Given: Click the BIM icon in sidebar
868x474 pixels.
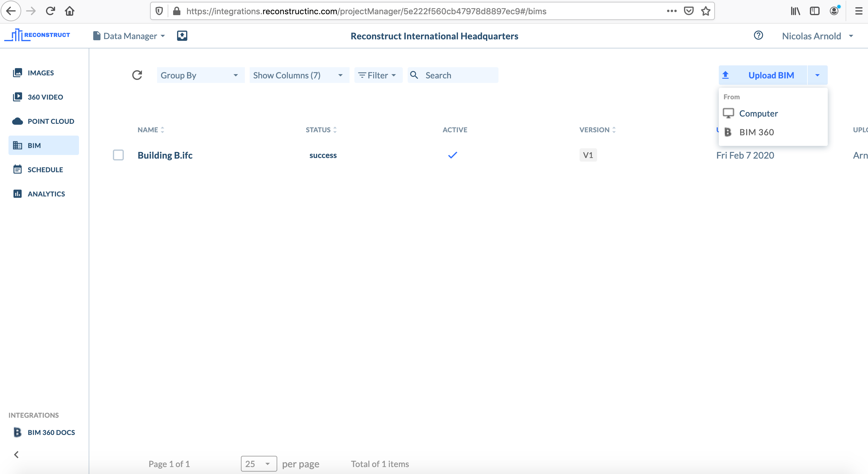Looking at the screenshot, I should 17,145.
